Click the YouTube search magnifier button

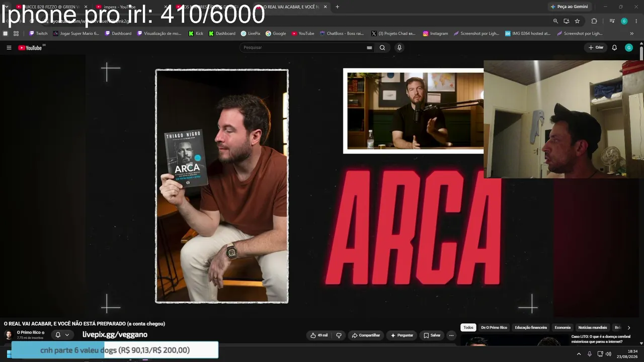pyautogui.click(x=382, y=48)
